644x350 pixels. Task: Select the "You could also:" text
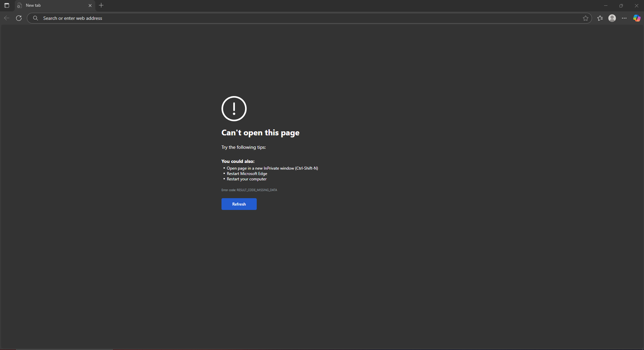point(238,161)
